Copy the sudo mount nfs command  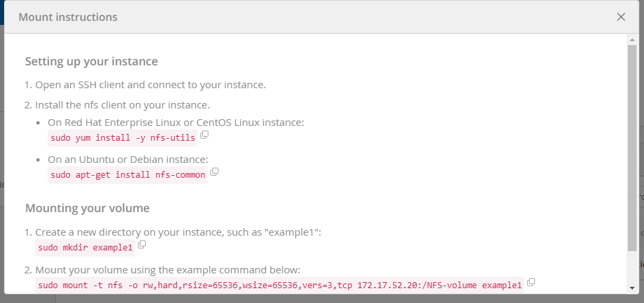[531, 282]
